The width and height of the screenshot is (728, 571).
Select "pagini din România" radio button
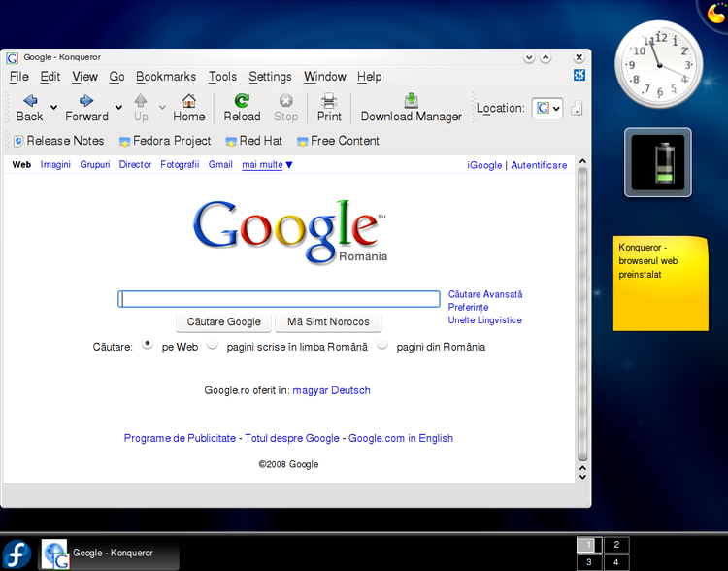pos(382,345)
